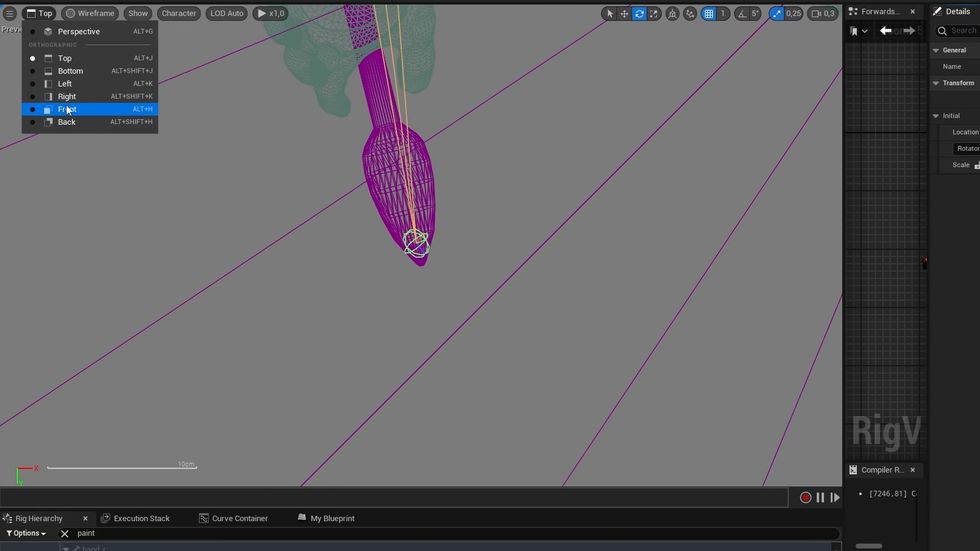Open the graph bookmarks dropdown
980x551 pixels.
click(858, 31)
